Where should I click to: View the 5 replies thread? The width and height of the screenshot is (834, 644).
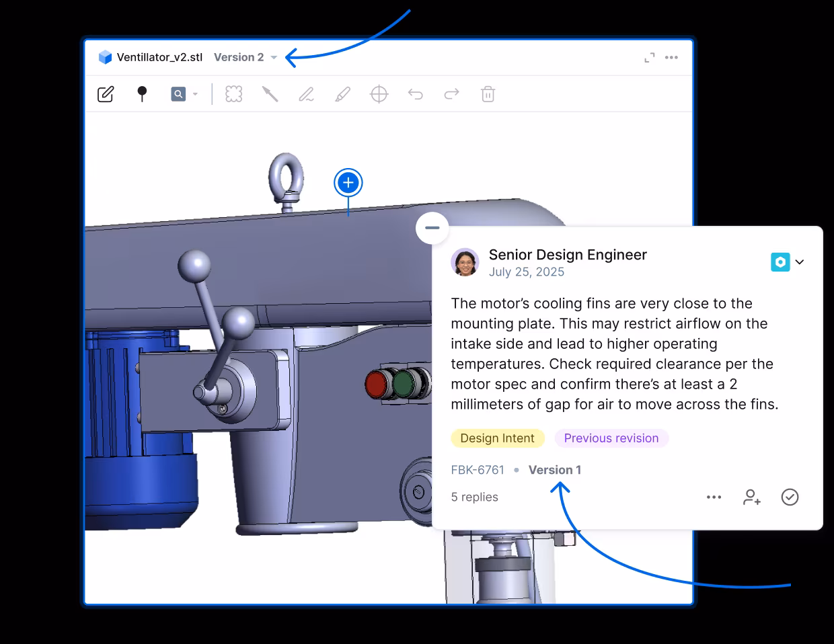click(474, 497)
